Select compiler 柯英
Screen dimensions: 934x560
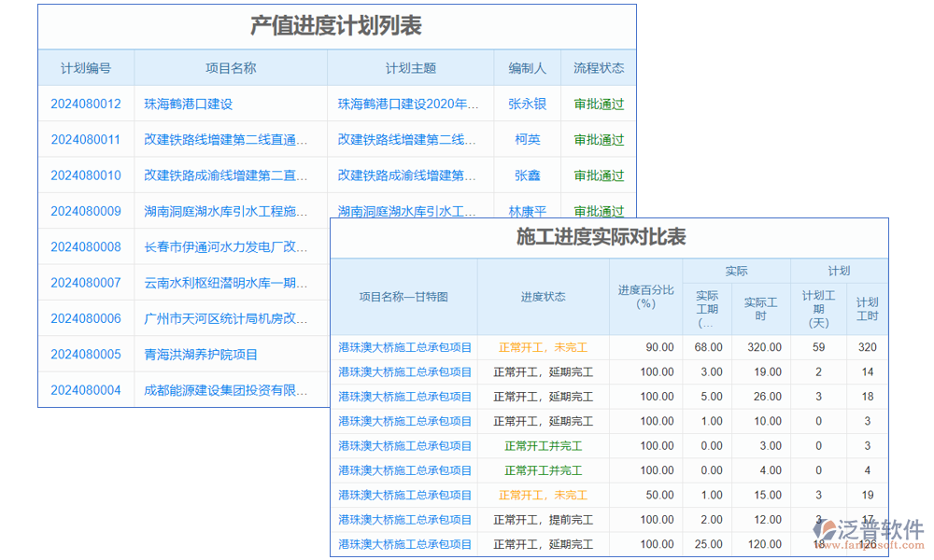528,139
